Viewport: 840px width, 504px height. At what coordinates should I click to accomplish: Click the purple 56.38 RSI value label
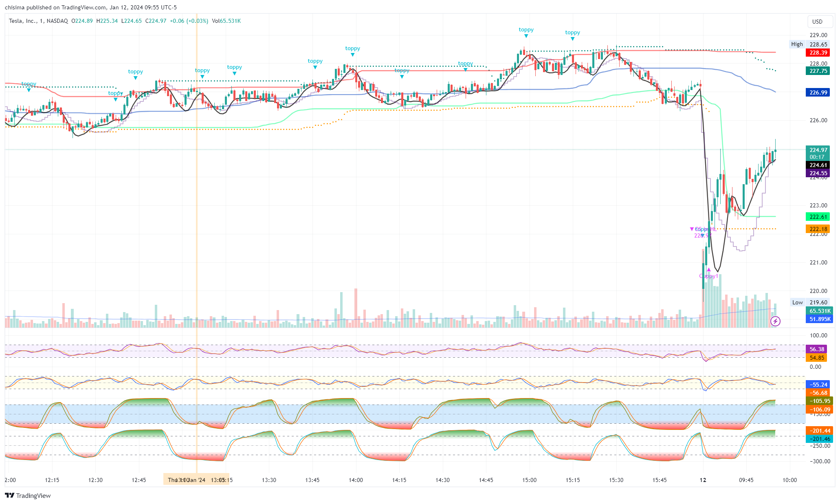coord(817,349)
